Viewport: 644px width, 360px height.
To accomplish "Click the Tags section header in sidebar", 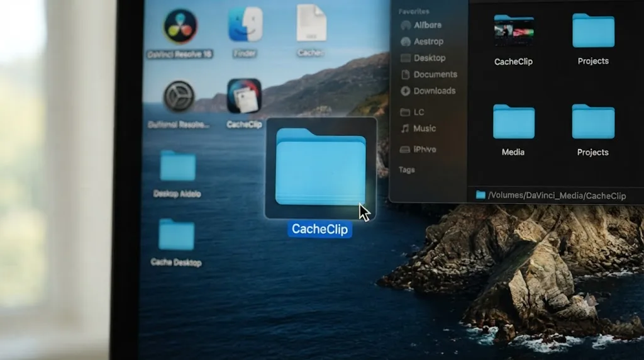I will (407, 170).
